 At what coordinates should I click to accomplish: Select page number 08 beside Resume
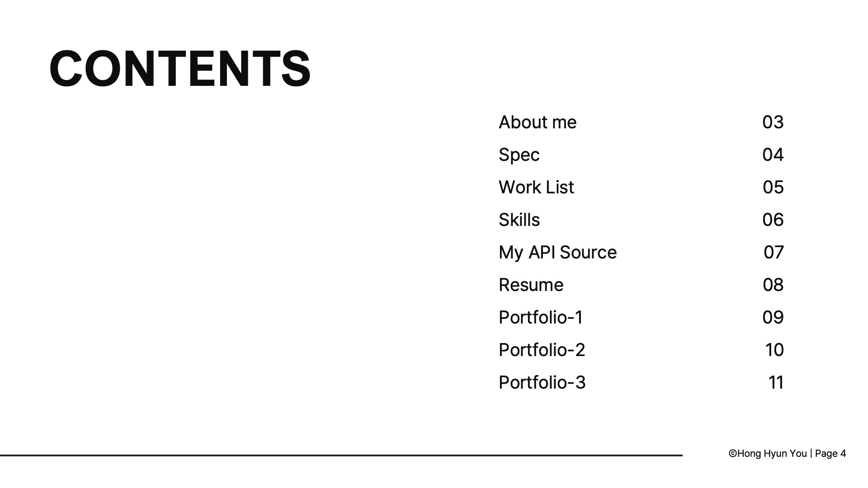point(773,285)
